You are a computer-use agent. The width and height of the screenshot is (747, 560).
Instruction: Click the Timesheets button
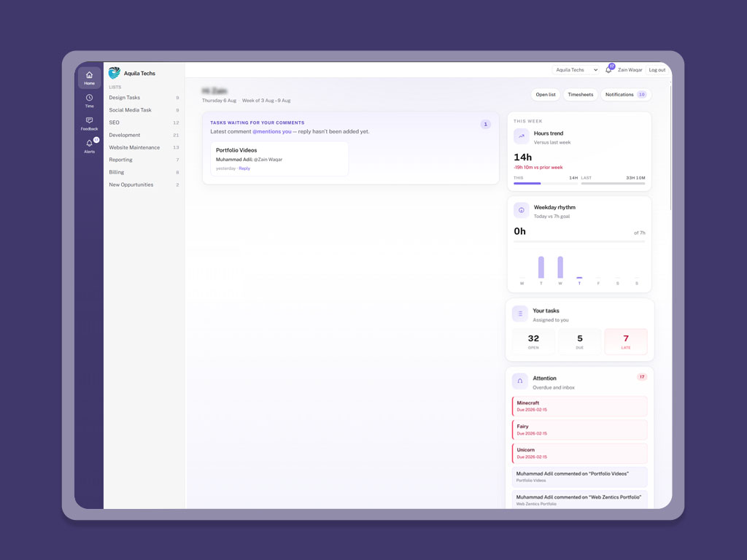click(580, 95)
